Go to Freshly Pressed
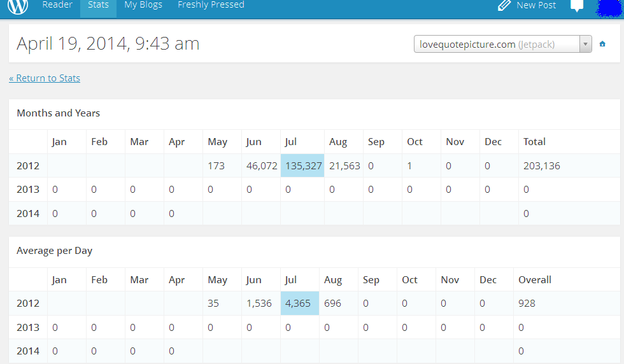Viewport: 624px width, 364px height. click(211, 5)
